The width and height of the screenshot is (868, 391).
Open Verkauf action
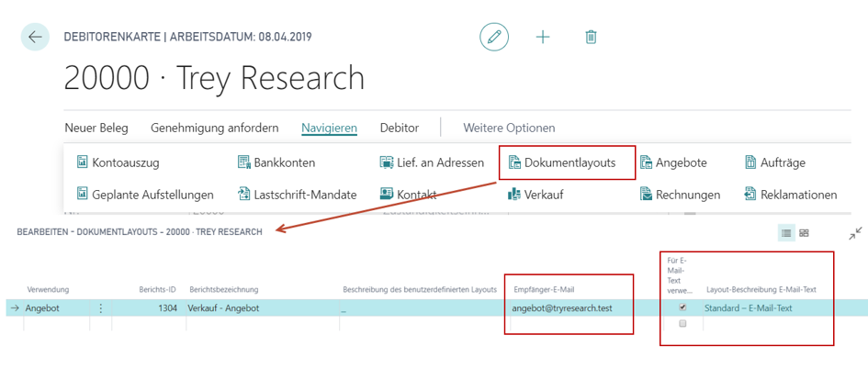click(x=535, y=195)
